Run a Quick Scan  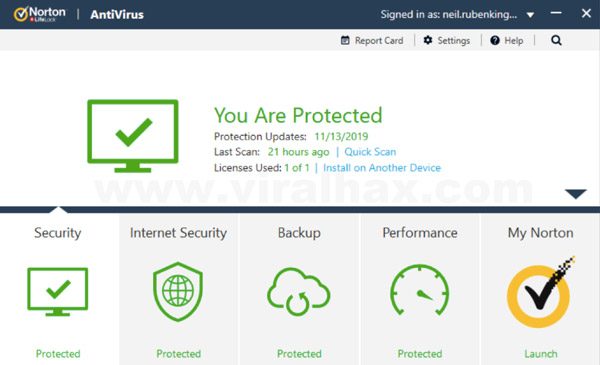pyautogui.click(x=370, y=152)
